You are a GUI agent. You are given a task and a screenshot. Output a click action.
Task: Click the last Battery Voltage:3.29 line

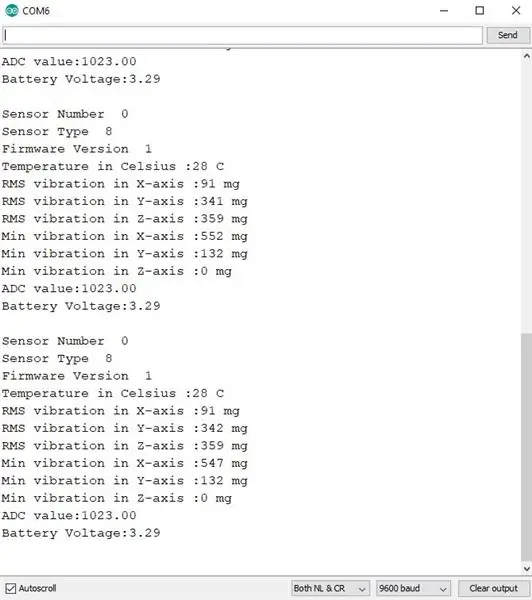click(81, 533)
